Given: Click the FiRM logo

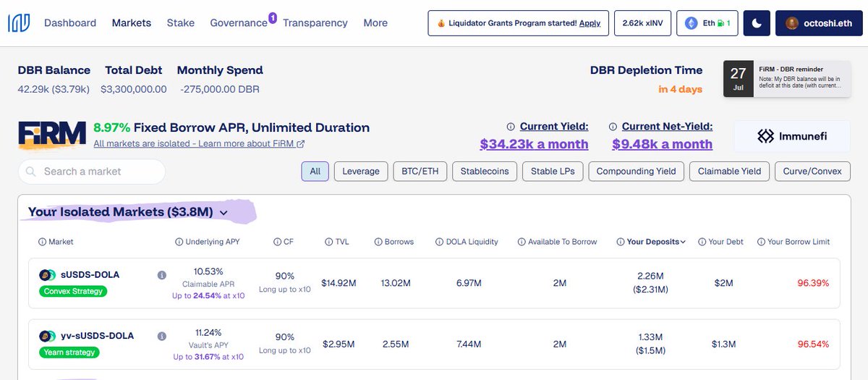Looking at the screenshot, I should (x=53, y=135).
